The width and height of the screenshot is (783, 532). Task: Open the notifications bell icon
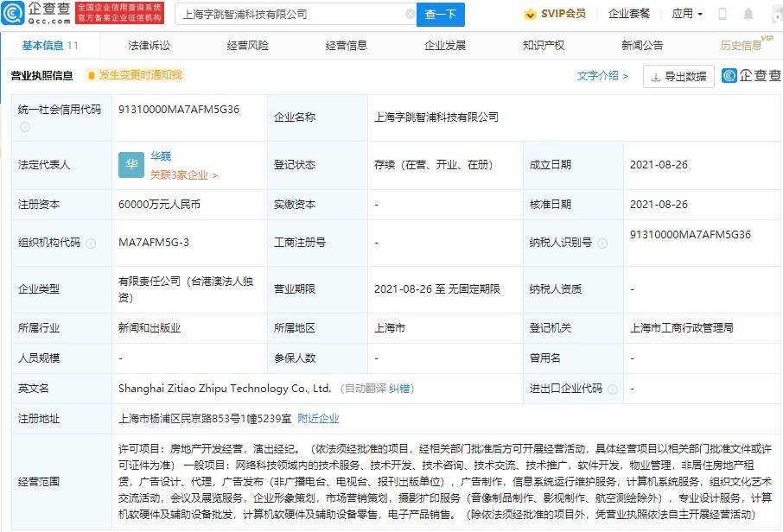(748, 14)
